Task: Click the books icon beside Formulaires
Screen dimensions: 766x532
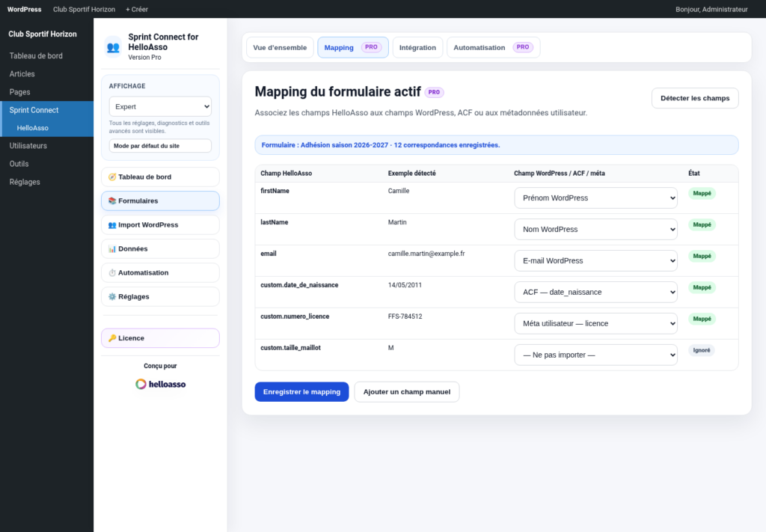Action: coord(112,201)
